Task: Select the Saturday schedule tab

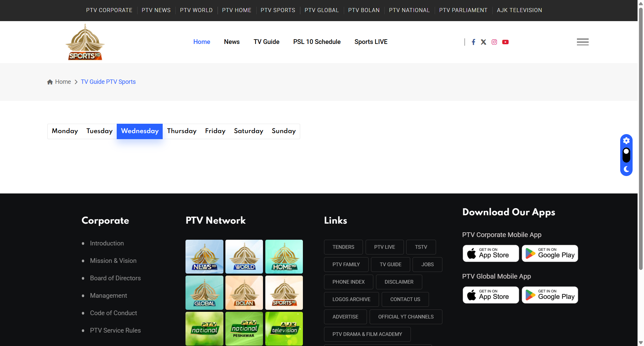Action: [x=249, y=131]
